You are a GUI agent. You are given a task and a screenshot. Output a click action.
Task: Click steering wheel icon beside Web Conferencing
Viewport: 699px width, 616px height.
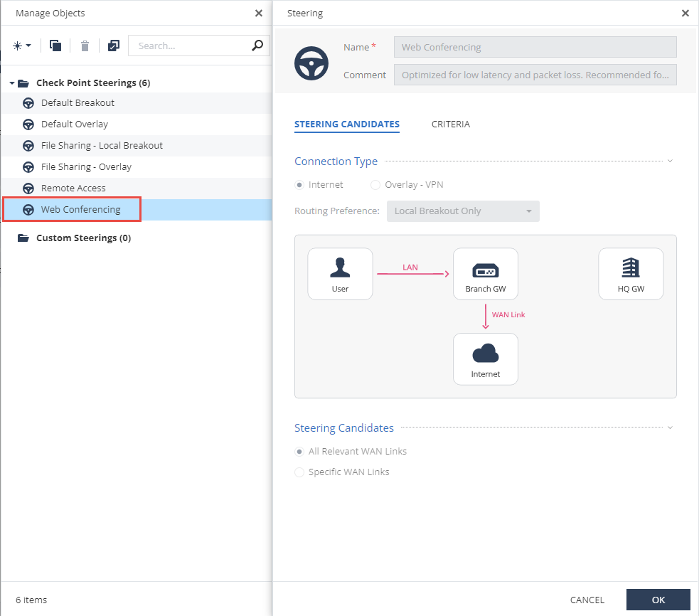tap(28, 210)
